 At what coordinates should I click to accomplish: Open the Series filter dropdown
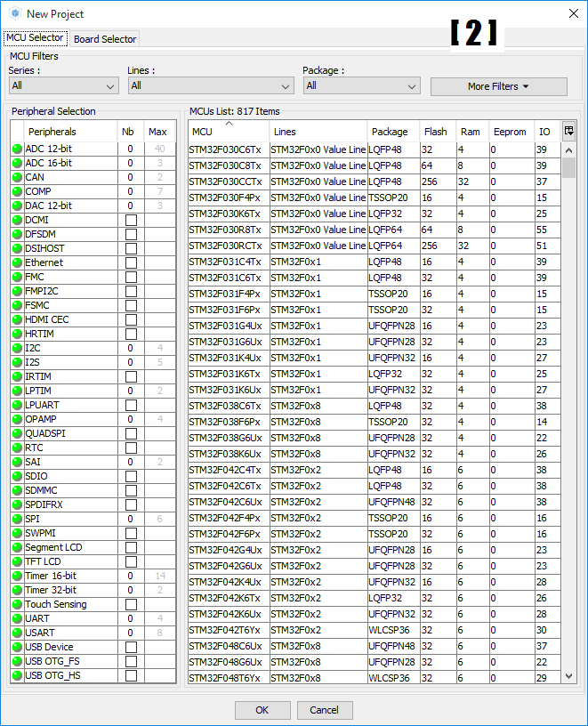[63, 86]
